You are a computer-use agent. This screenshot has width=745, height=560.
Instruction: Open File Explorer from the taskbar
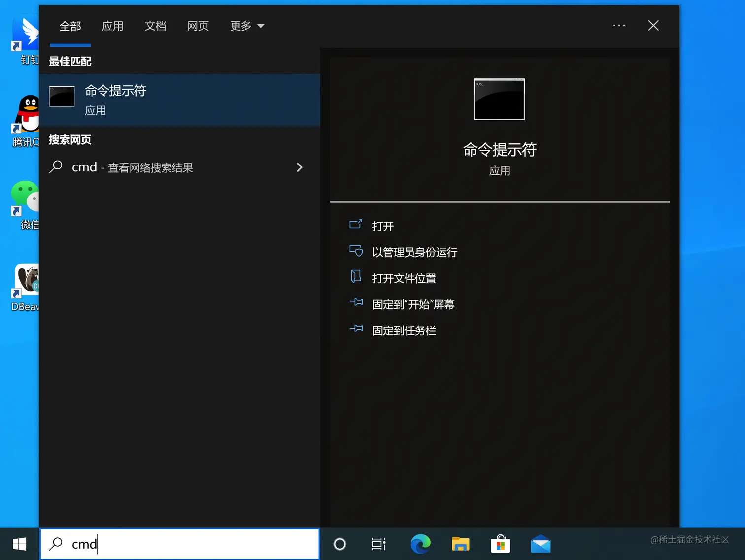click(461, 544)
